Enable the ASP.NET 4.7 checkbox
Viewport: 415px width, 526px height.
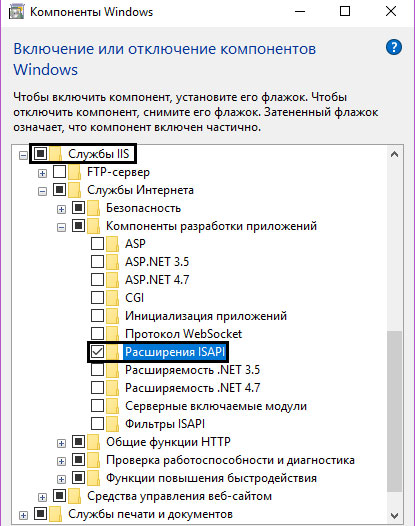(x=97, y=279)
